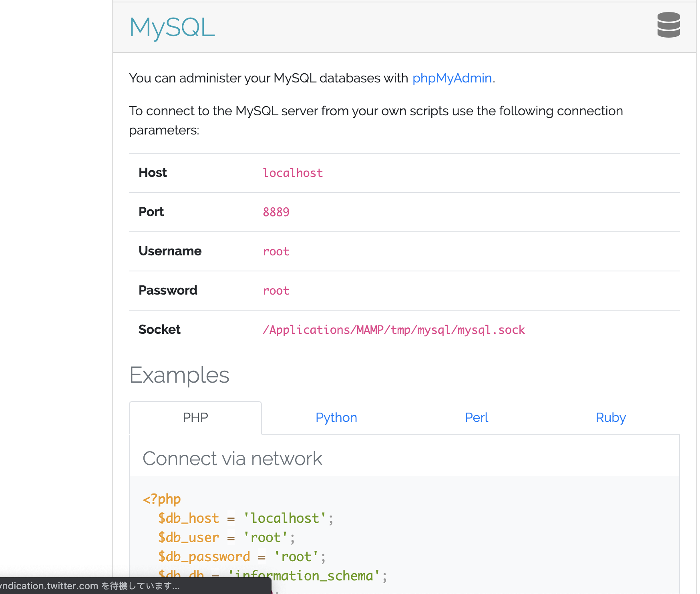Select the PHP examples tab
The image size is (700, 594).
[195, 417]
